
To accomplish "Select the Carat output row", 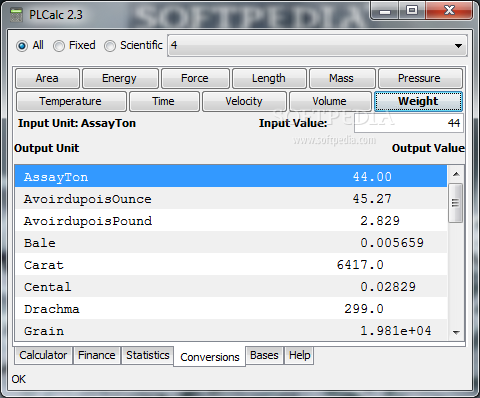I will [231, 264].
